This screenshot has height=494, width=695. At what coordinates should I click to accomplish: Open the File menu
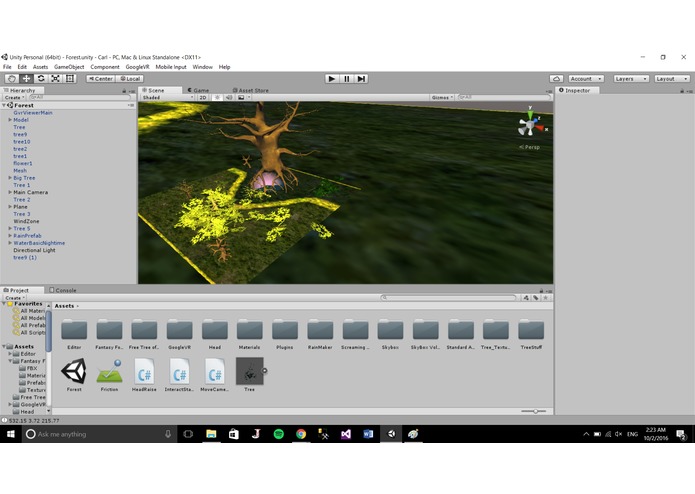coord(7,67)
